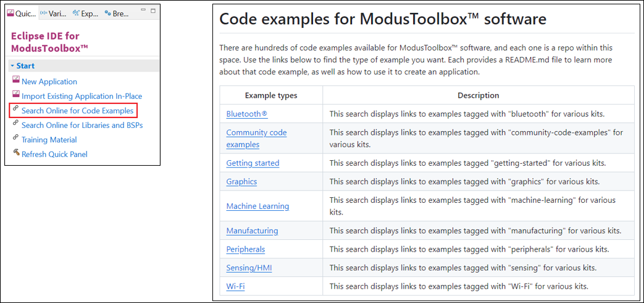Viewport: 644px width, 303px height.
Task: Click description text tagged with "community-code-examples"
Action: point(477,139)
